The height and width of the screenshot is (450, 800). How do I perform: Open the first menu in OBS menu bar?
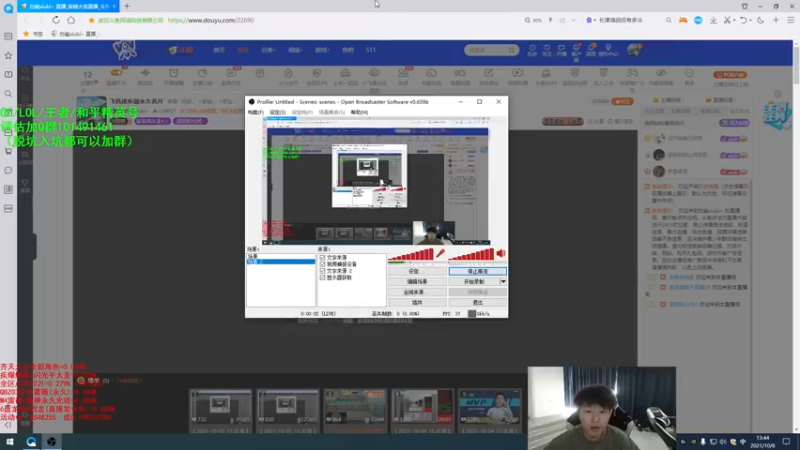pos(256,112)
